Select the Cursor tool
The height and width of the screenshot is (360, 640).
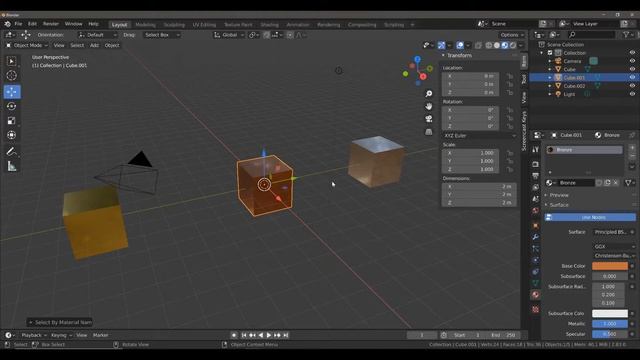[12, 76]
